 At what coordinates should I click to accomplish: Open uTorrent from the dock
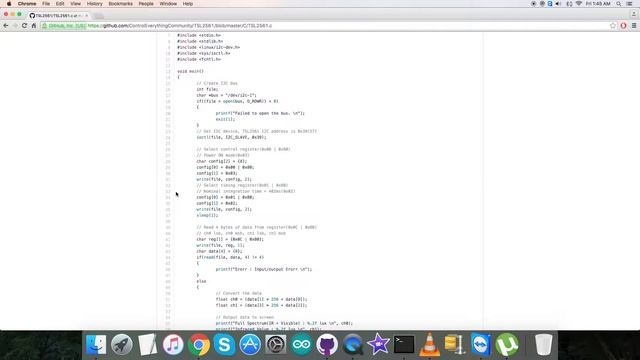[x=507, y=344]
